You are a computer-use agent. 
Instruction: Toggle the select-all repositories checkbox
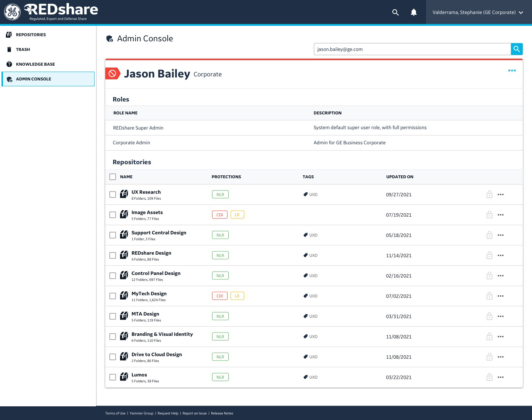tap(113, 177)
